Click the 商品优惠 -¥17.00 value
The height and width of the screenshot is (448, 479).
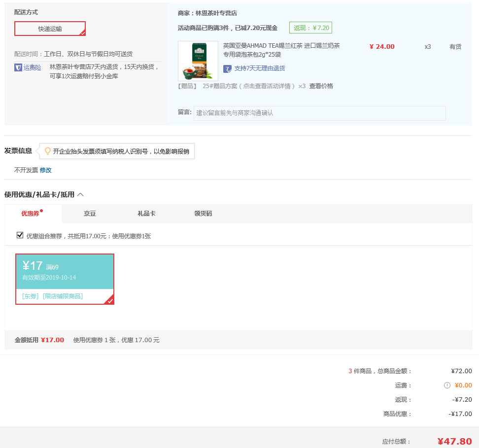(460, 414)
